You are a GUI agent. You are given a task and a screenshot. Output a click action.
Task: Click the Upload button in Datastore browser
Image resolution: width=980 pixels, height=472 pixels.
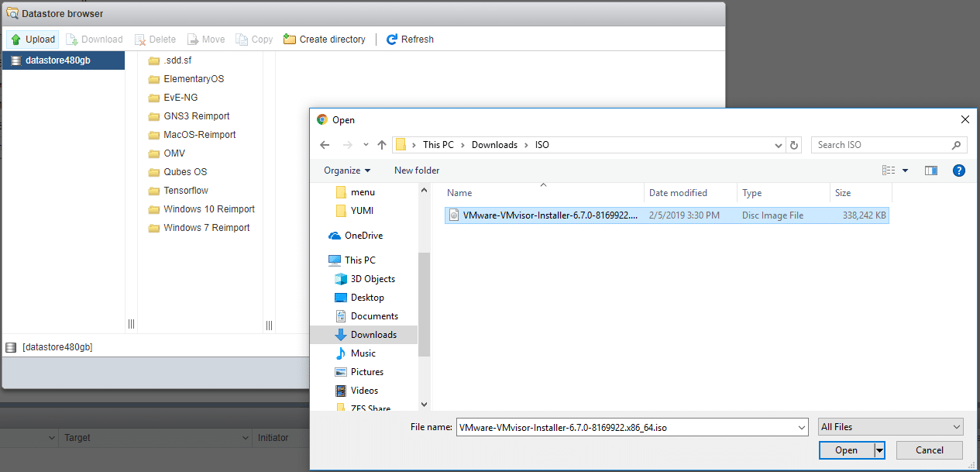[x=33, y=40]
